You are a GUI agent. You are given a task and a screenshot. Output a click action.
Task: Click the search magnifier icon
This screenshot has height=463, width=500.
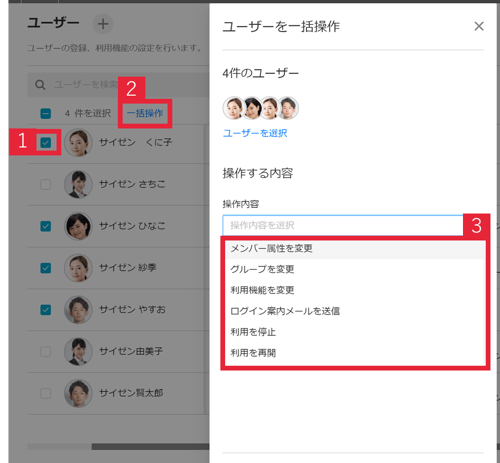coord(40,85)
